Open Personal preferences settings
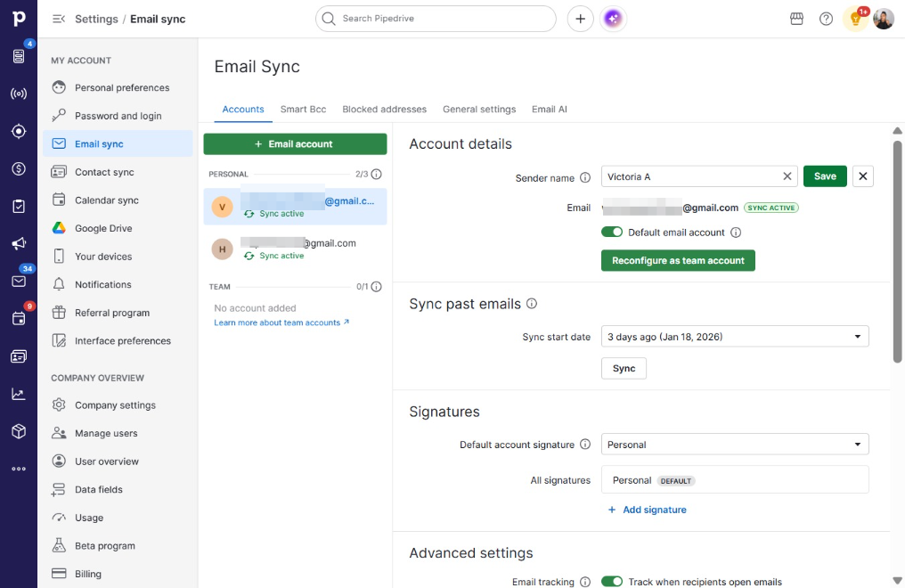Image resolution: width=905 pixels, height=588 pixels. [118, 87]
